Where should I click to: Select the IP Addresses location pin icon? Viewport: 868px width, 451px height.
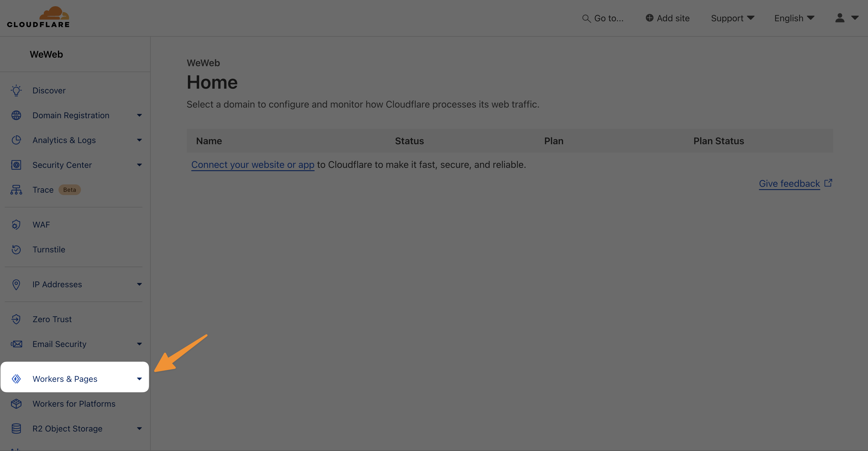16,285
